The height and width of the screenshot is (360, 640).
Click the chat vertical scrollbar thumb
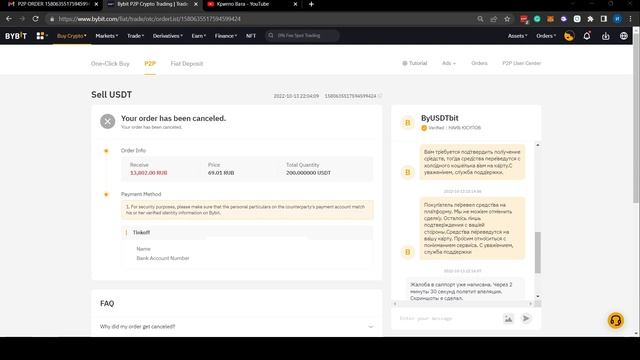tap(538, 252)
